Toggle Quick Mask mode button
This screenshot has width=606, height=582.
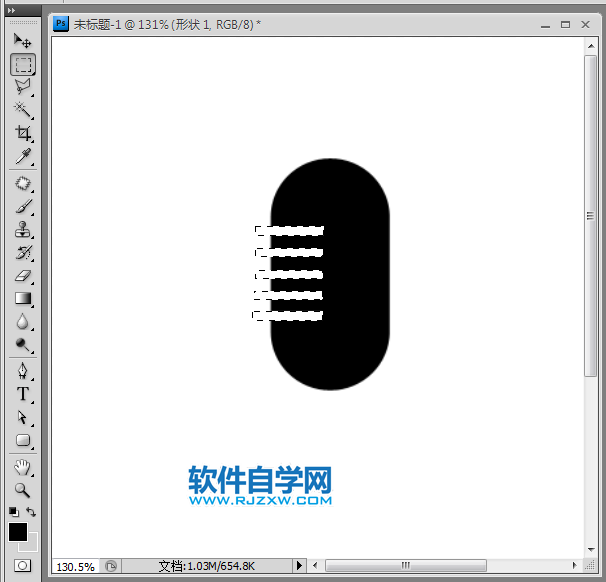click(22, 566)
